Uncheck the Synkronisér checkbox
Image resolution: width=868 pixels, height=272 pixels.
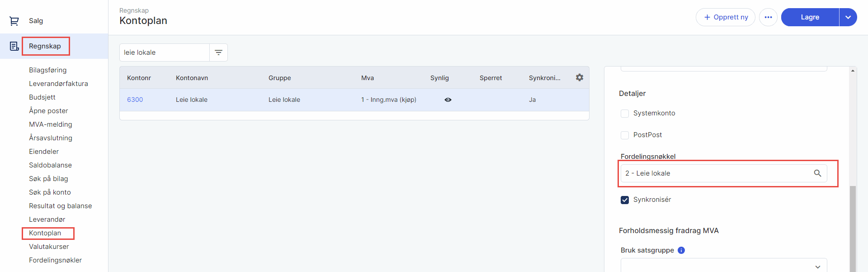click(625, 200)
